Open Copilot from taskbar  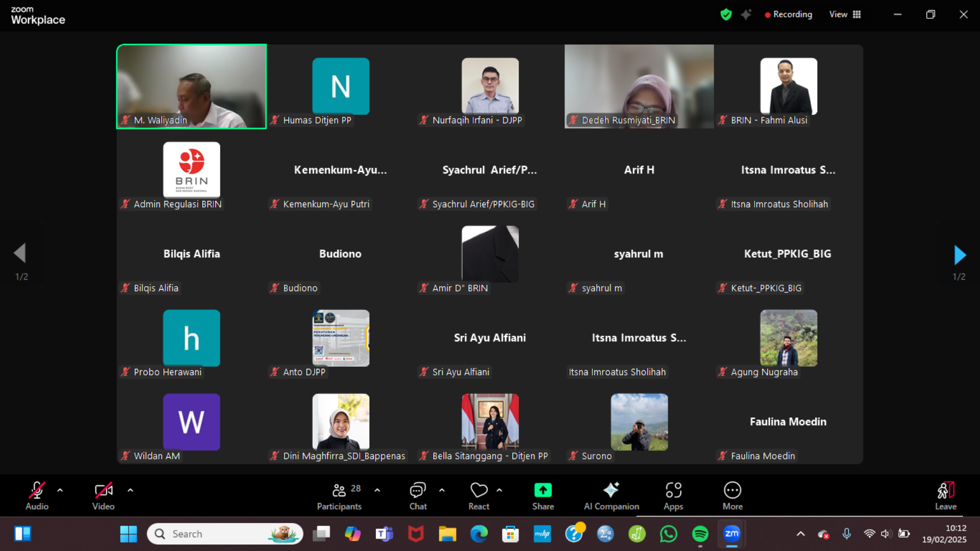pyautogui.click(x=353, y=534)
